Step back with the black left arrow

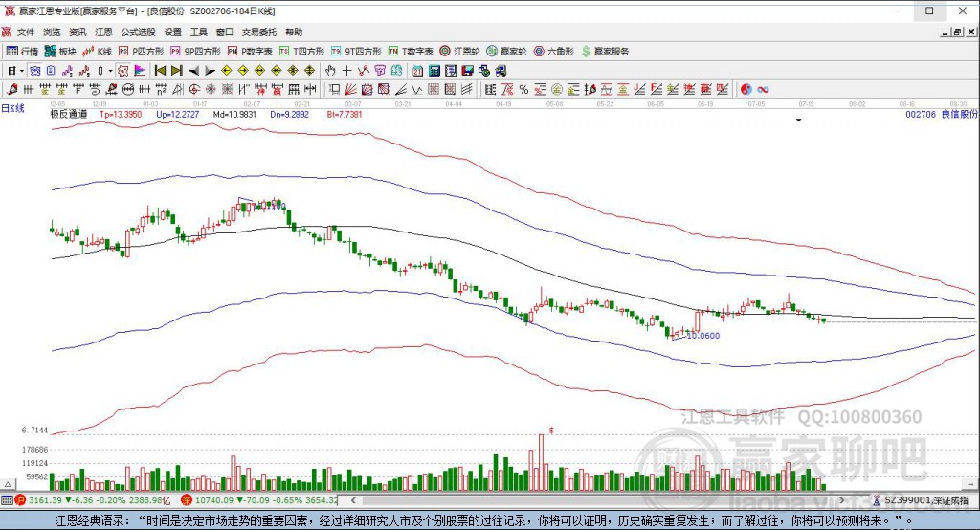pos(193,71)
